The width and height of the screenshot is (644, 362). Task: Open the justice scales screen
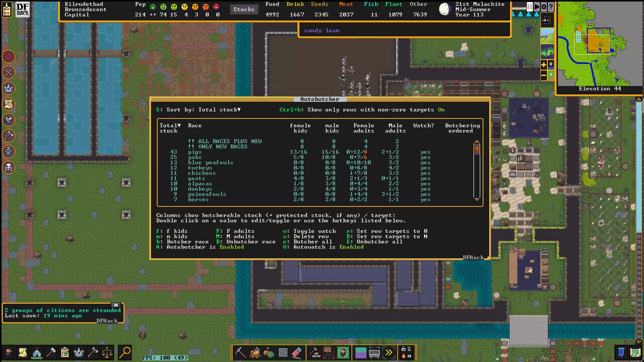[x=107, y=352]
